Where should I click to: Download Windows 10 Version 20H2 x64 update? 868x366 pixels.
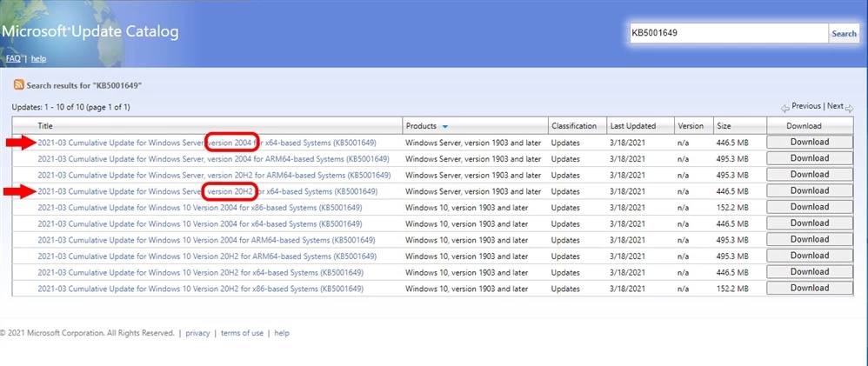pyautogui.click(x=810, y=272)
